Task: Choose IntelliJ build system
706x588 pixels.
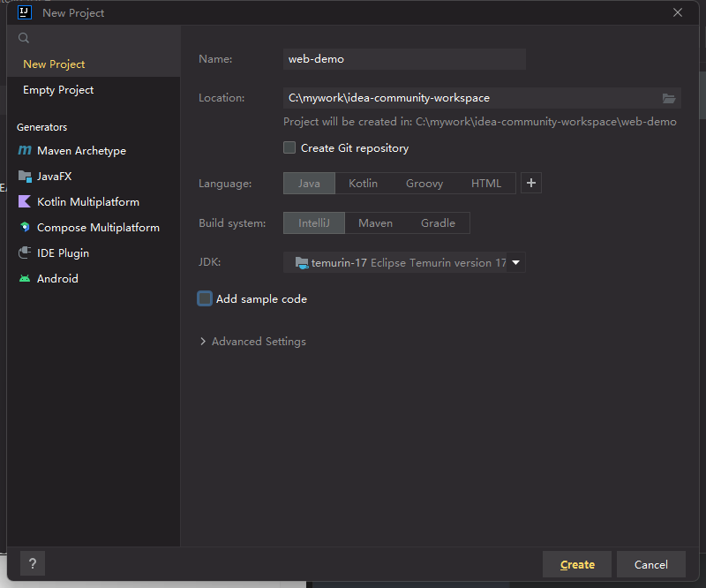Action: [x=314, y=223]
